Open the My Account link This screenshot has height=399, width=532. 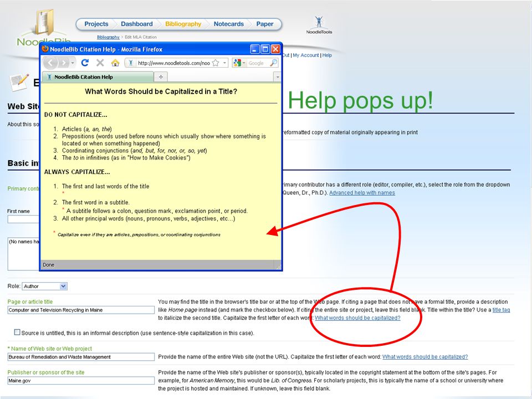coord(306,55)
